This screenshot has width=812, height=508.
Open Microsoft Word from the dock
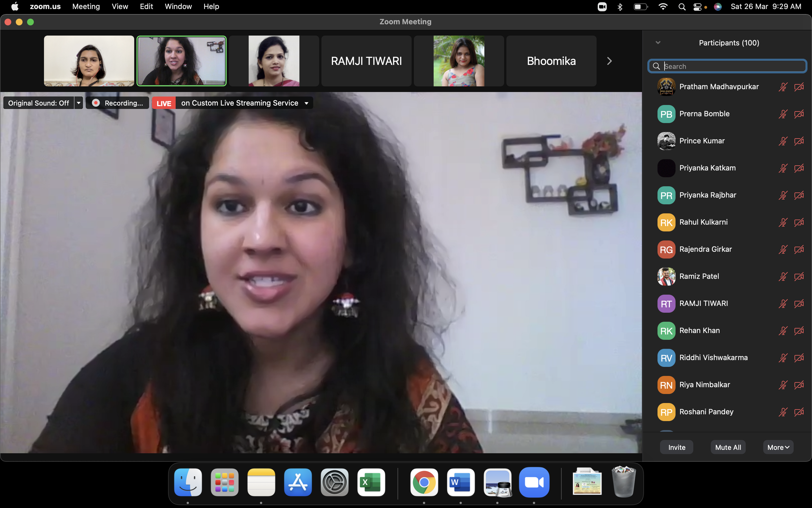point(461,483)
